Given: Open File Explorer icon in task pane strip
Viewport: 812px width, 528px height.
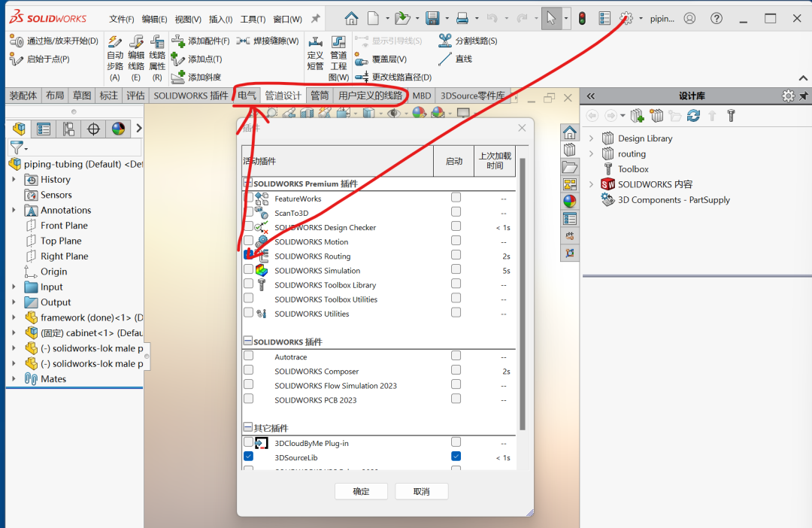Looking at the screenshot, I should (x=570, y=167).
